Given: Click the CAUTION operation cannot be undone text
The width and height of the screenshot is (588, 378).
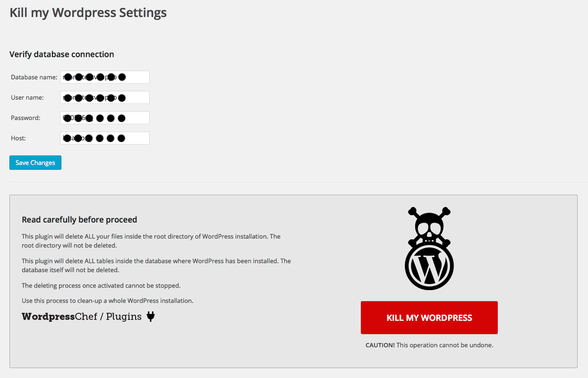Looking at the screenshot, I should (x=429, y=345).
